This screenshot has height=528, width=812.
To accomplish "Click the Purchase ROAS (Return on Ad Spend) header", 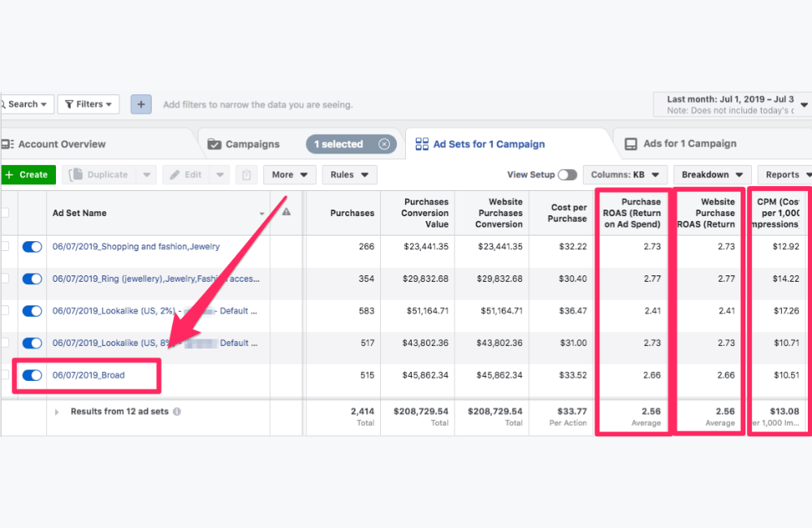I will pos(633,213).
